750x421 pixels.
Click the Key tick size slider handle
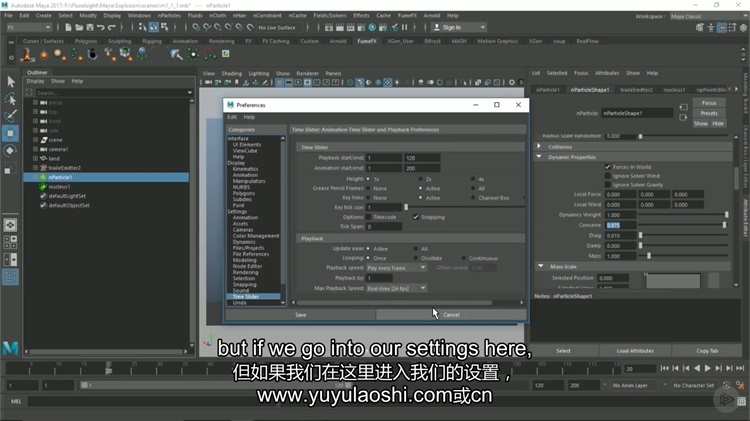click(406, 207)
